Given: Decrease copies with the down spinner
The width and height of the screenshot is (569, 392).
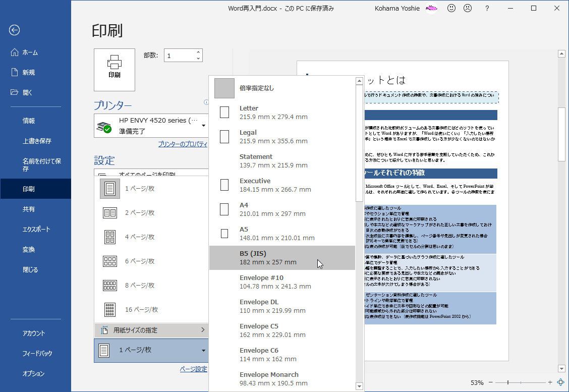Looking at the screenshot, I should (198, 59).
